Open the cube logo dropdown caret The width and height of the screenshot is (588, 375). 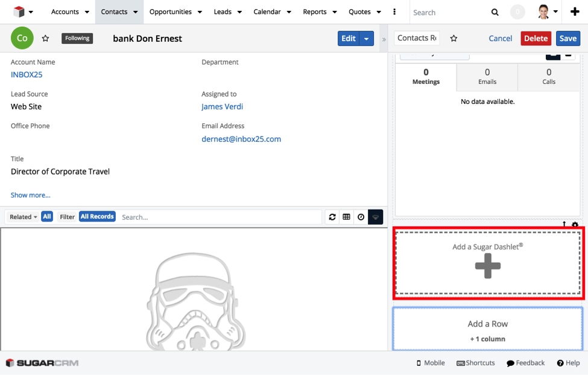pyautogui.click(x=31, y=12)
